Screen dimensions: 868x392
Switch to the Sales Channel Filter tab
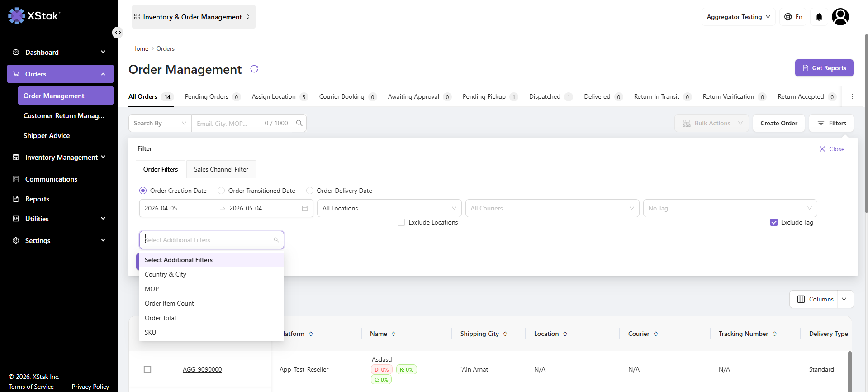click(x=221, y=169)
